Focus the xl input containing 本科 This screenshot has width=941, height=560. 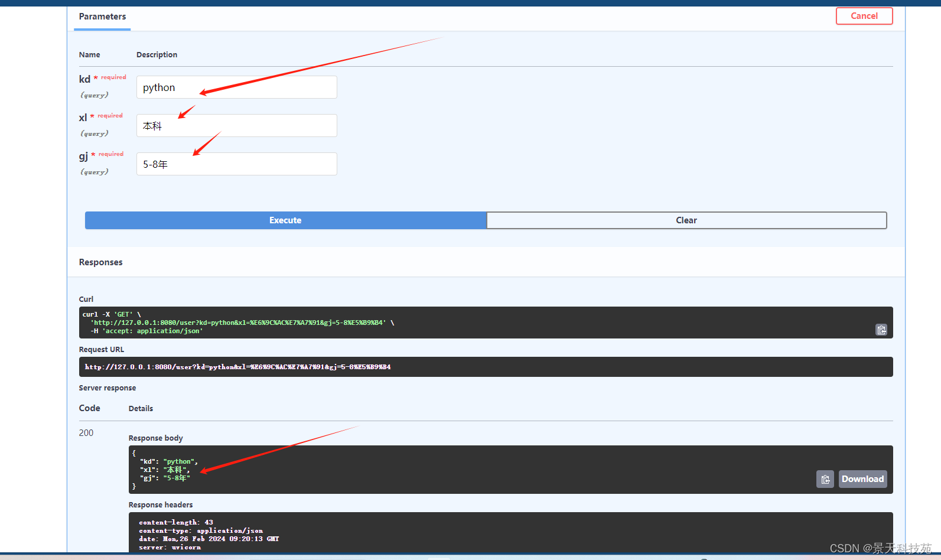(x=237, y=126)
